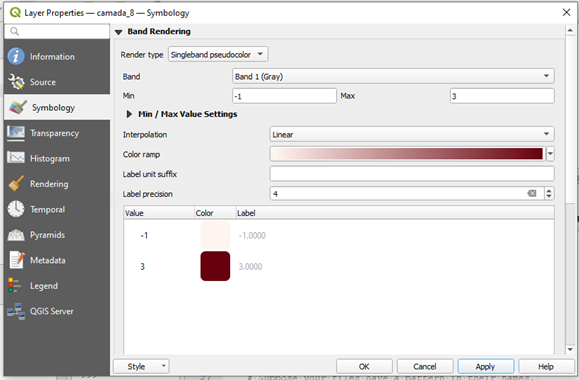Open the Temporal clock icon

(16, 209)
